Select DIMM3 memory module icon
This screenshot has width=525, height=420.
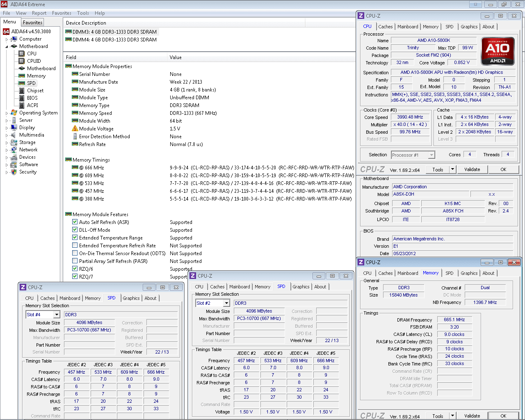(x=68, y=32)
